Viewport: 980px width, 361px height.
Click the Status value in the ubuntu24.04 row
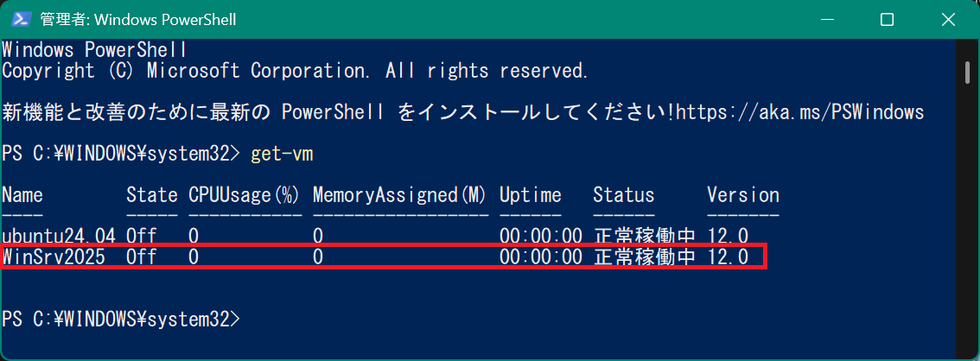tap(645, 236)
